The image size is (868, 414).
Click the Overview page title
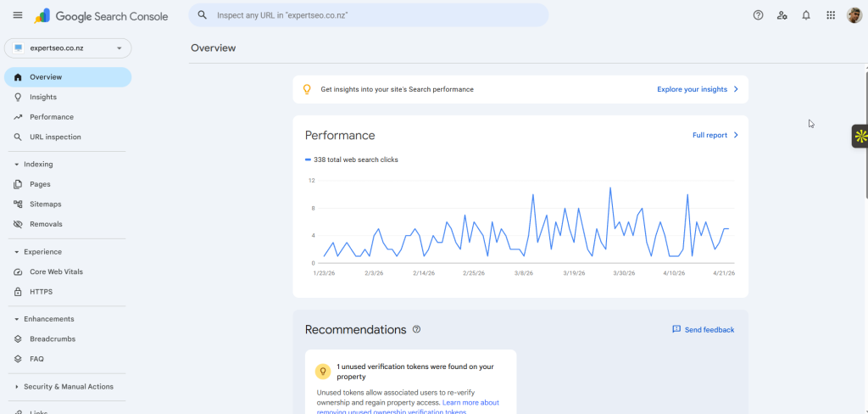coord(213,48)
